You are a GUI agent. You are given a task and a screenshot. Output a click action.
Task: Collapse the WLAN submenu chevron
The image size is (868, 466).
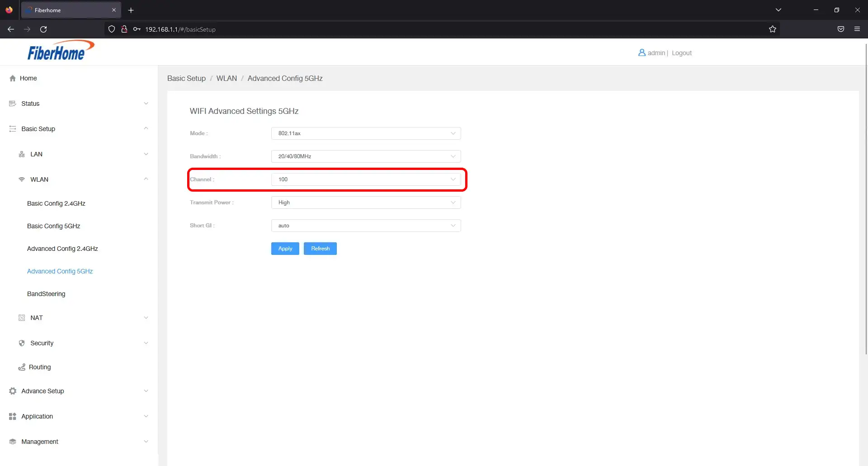[x=146, y=179]
